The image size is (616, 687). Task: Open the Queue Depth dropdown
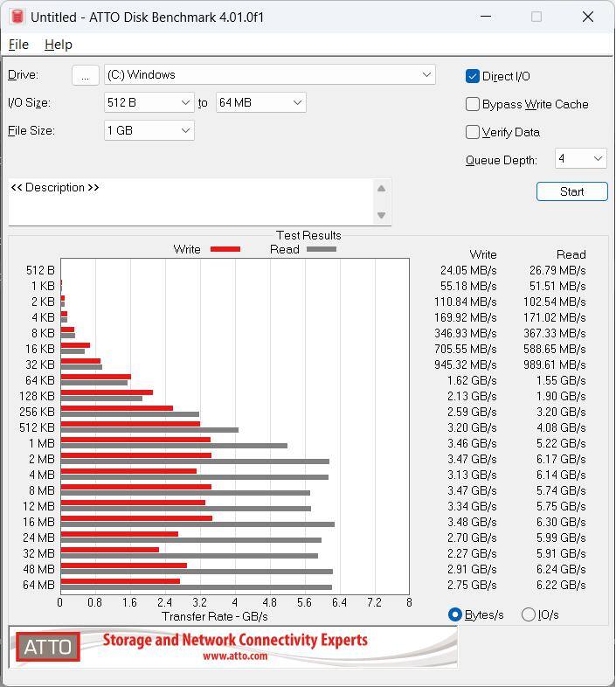(580, 158)
